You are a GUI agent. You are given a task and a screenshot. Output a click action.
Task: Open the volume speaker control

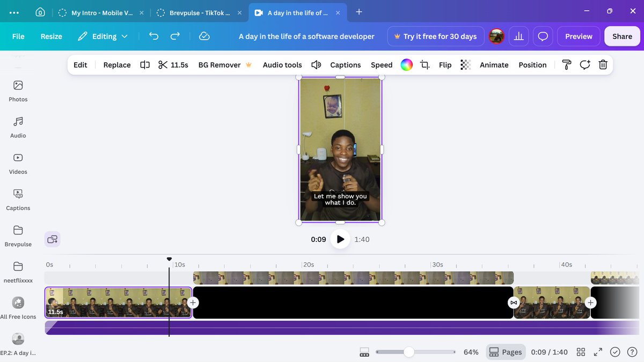[316, 65]
